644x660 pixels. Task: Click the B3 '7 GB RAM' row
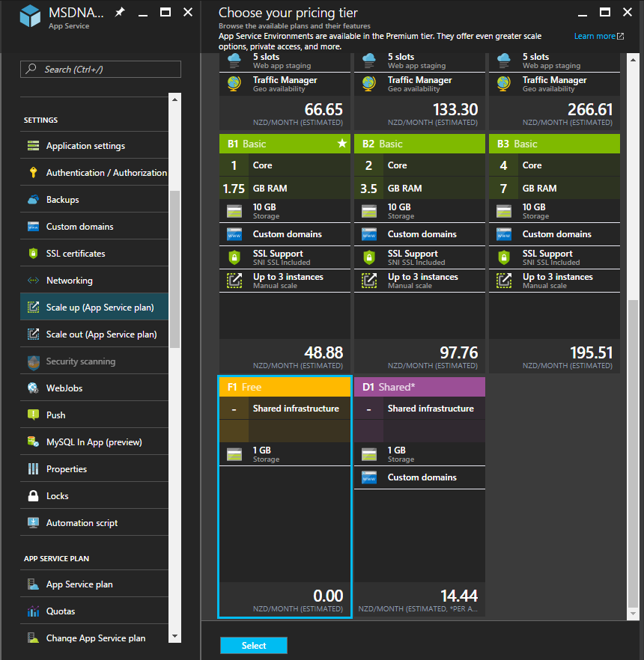click(x=554, y=188)
